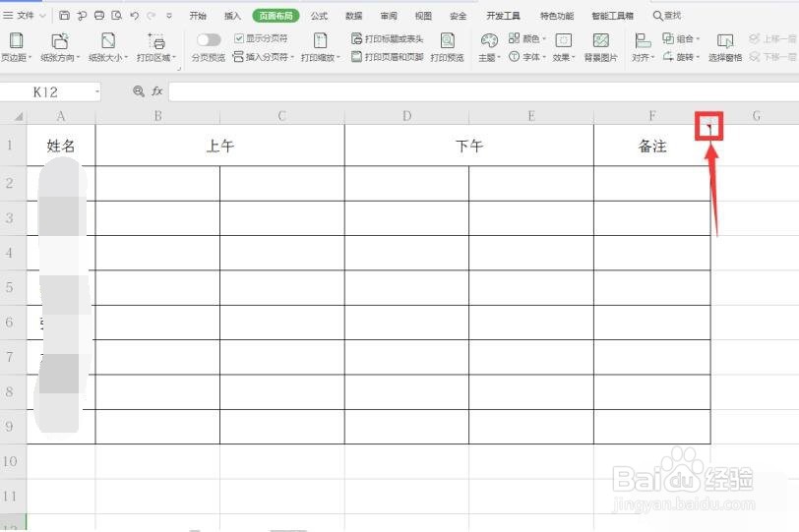
Task: Select the cell containing 姓名
Action: tap(61, 146)
